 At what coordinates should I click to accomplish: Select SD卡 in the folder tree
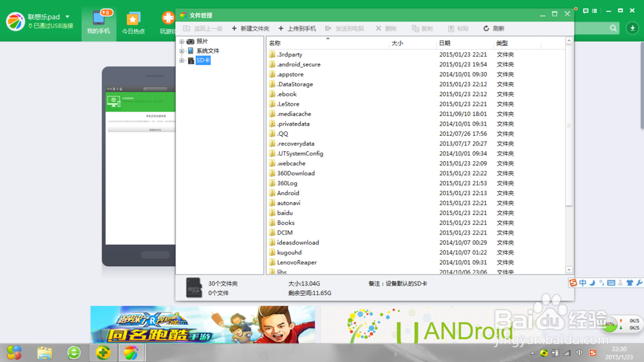203,61
